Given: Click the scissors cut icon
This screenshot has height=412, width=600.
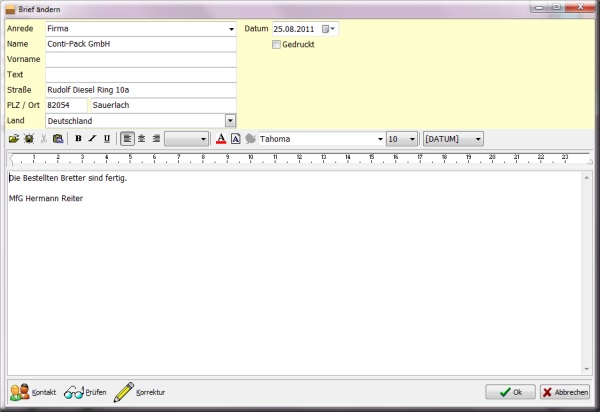Looking at the screenshot, I should [x=44, y=139].
